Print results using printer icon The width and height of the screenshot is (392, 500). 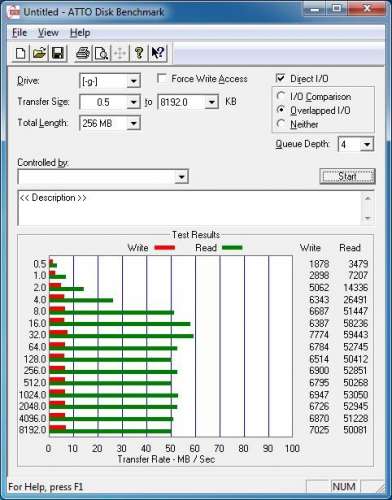(82, 53)
